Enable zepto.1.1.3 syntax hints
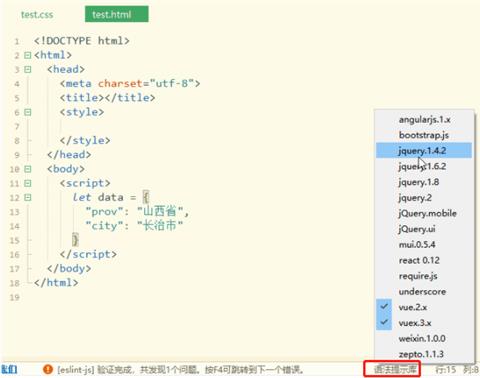480x378 pixels. coord(424,354)
